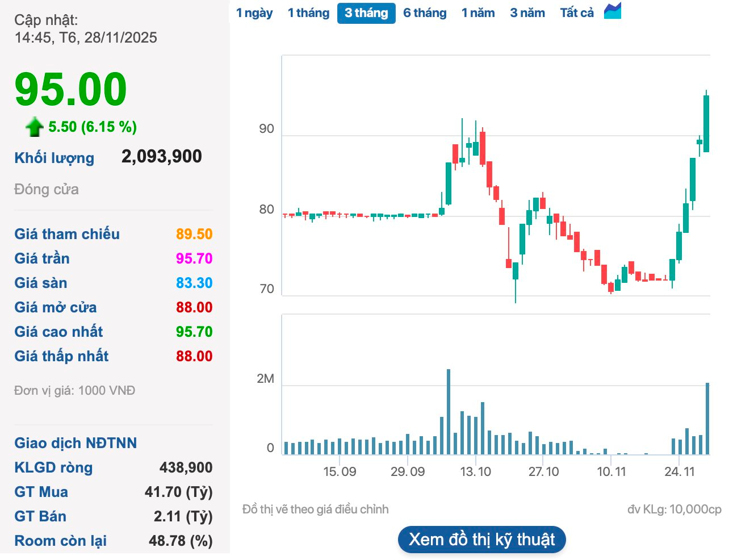Open the technical chart via Xem đồ thị kỹ thuật

pos(481,539)
